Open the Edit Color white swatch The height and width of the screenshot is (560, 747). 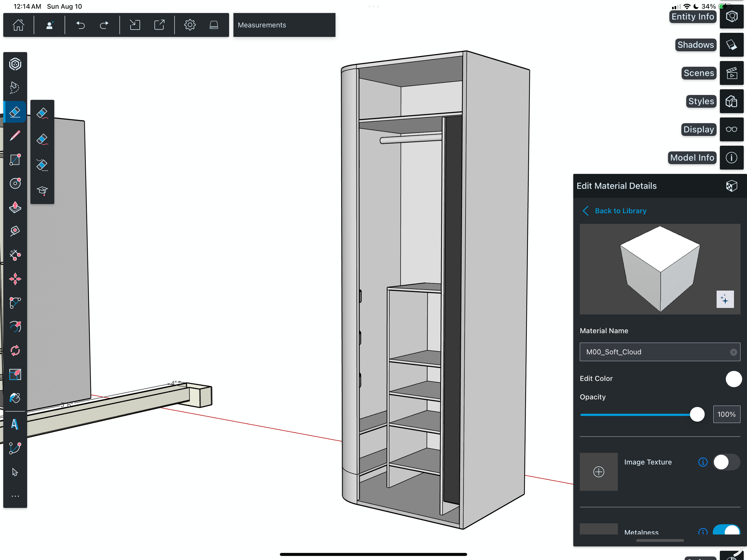tap(734, 379)
